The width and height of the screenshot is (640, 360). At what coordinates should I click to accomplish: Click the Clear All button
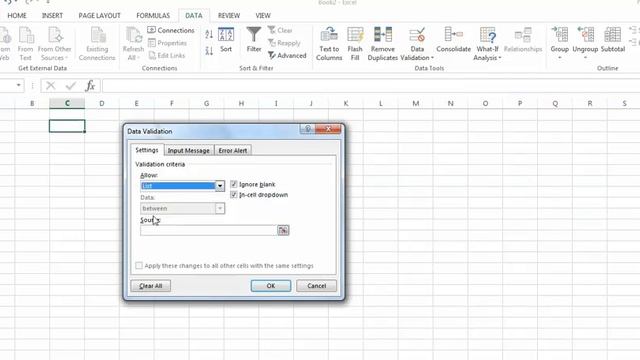[x=151, y=286]
